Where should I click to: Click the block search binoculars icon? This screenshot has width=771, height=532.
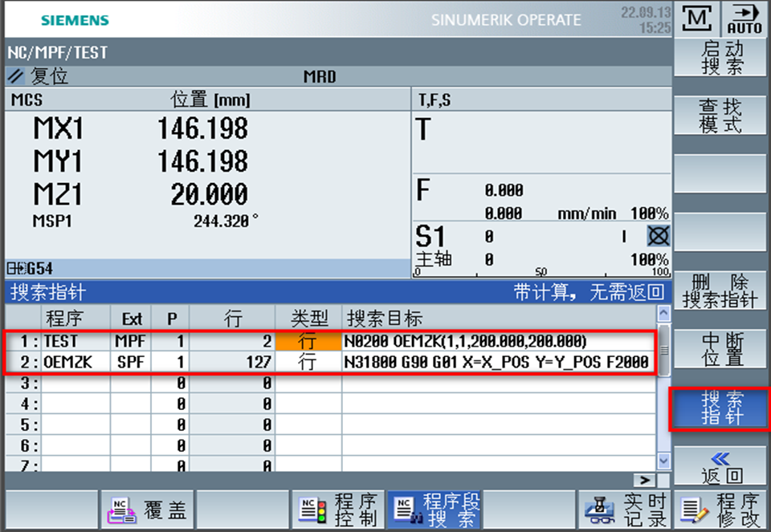(408, 511)
